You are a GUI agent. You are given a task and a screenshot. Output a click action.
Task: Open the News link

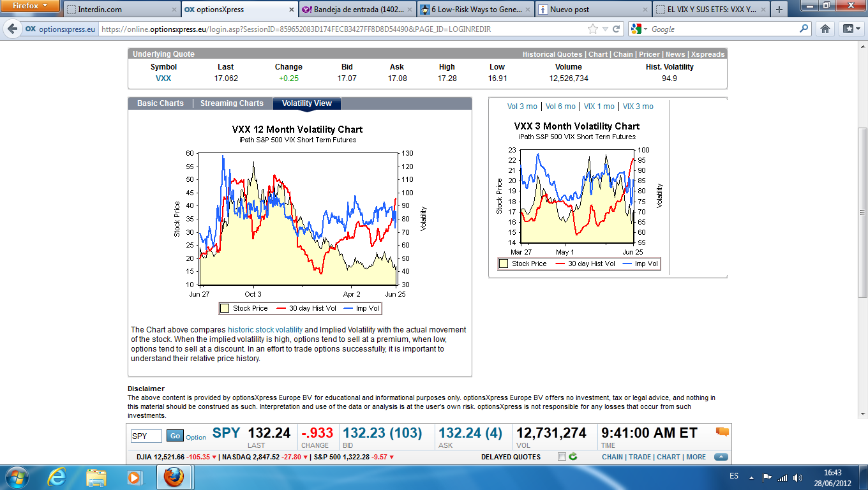(675, 54)
